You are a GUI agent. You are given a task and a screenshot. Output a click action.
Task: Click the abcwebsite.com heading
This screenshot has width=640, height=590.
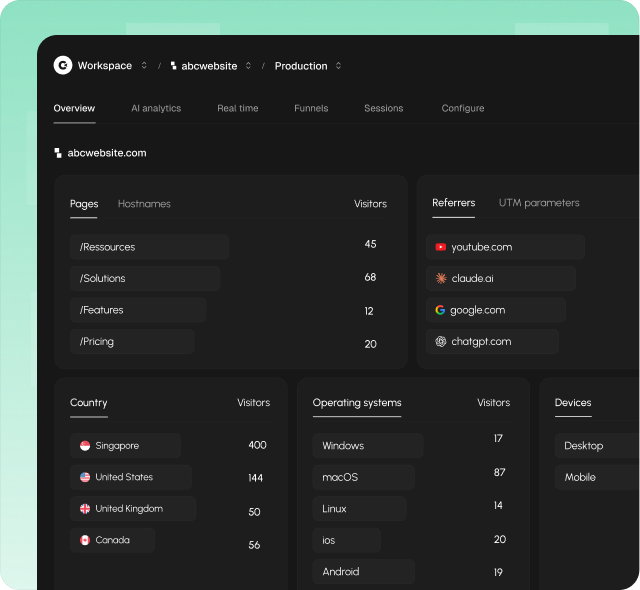tap(107, 153)
